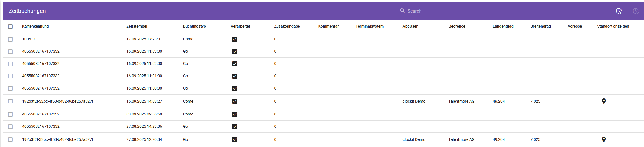
Task: Click the magnifier icon in the search bar
Action: tap(402, 11)
